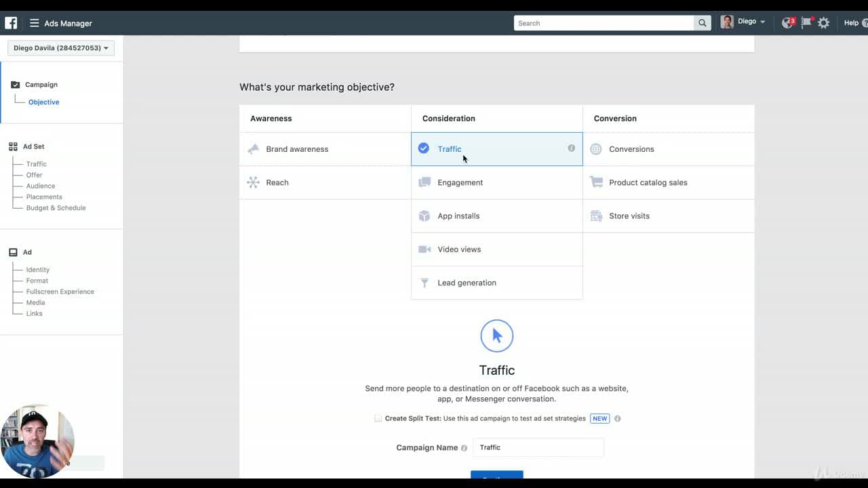Open Fullscreen Experience under Ad
The width and height of the screenshot is (868, 488).
pos(60,291)
